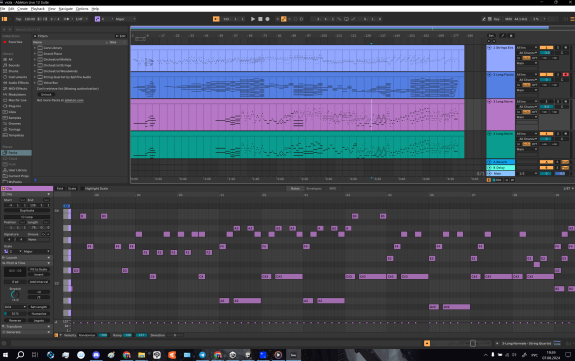Open the All Ins input dropdown on 1 Strings Ens track
Screen dimensions: 575x361
point(527,48)
